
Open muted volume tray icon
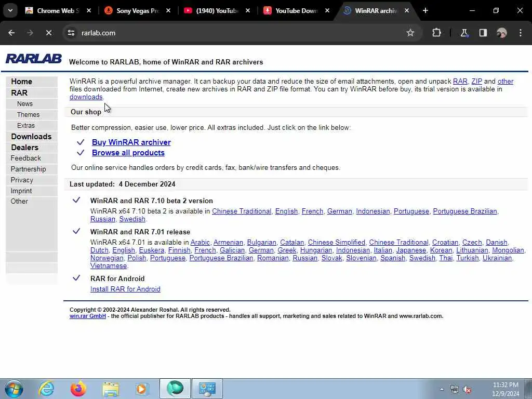[467, 390]
